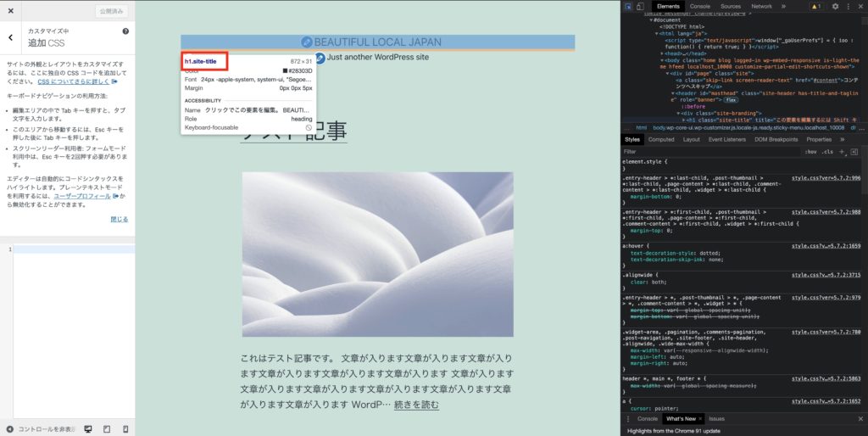The image size is (868, 436).
Task: Toggle the :hov element state button
Action: click(x=811, y=152)
